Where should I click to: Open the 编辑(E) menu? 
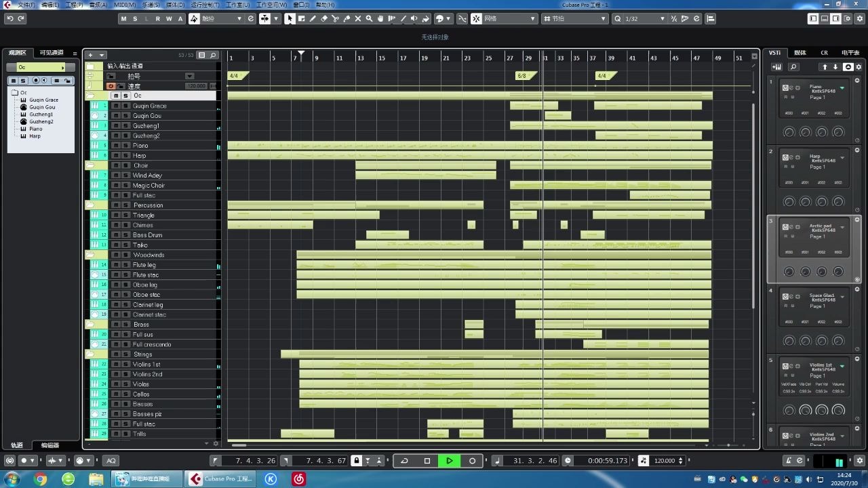50,5
